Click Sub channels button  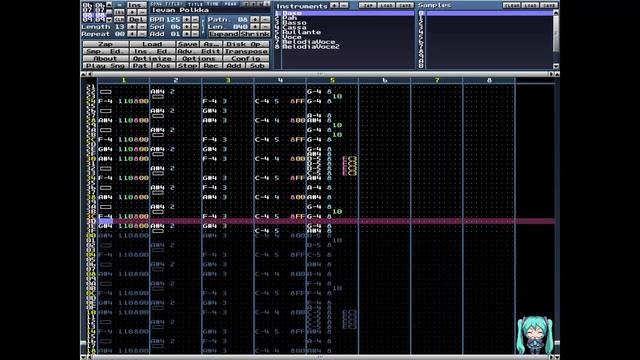point(258,66)
